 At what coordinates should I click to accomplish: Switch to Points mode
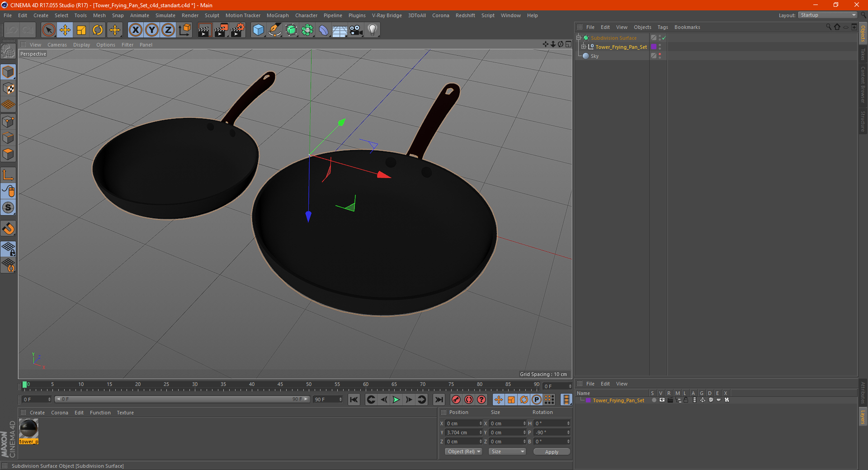[8, 122]
